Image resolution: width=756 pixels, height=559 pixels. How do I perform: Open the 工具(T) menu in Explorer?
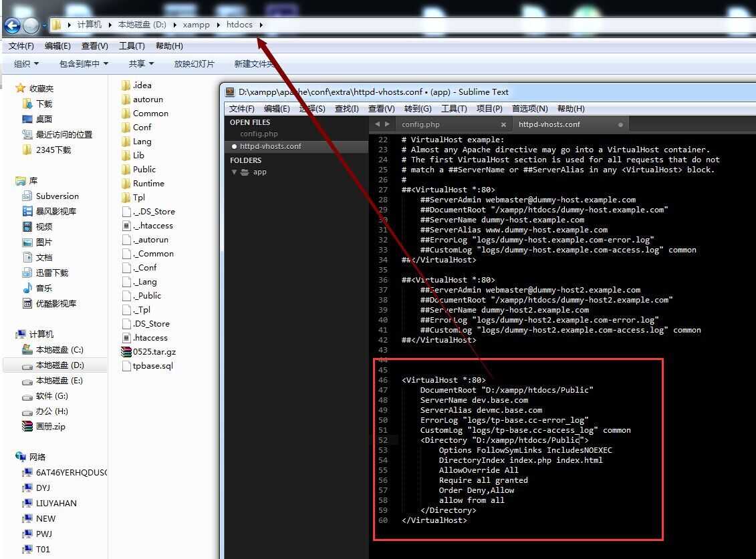tap(132, 46)
